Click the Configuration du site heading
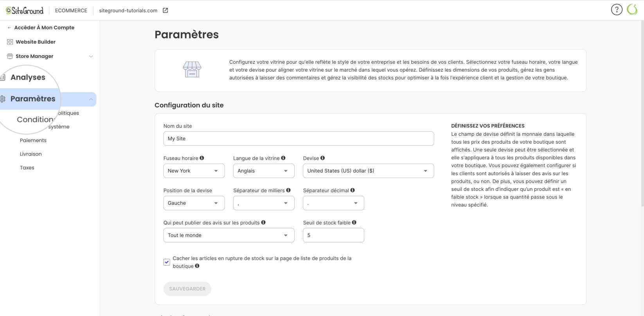The image size is (644, 316). (x=189, y=105)
